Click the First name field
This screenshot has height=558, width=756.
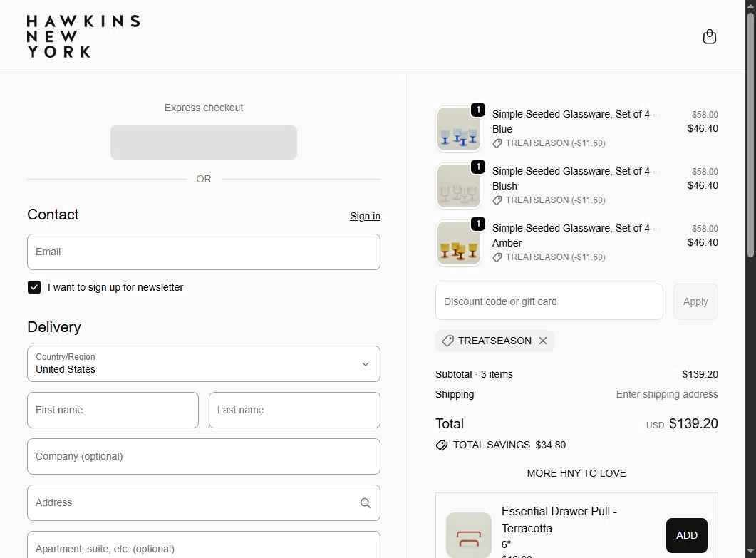(x=113, y=410)
